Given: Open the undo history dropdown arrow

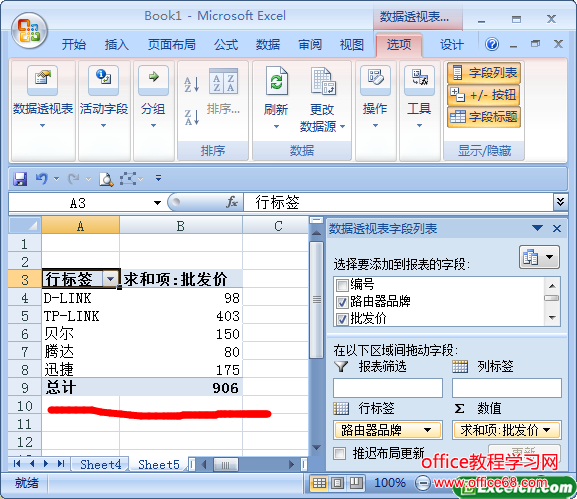Looking at the screenshot, I should tap(56, 179).
